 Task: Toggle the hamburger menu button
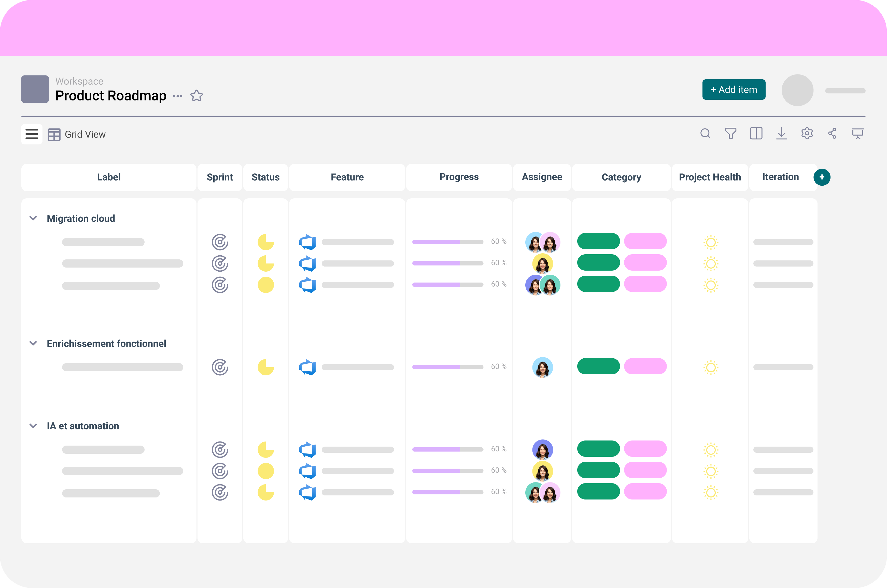pyautogui.click(x=32, y=134)
